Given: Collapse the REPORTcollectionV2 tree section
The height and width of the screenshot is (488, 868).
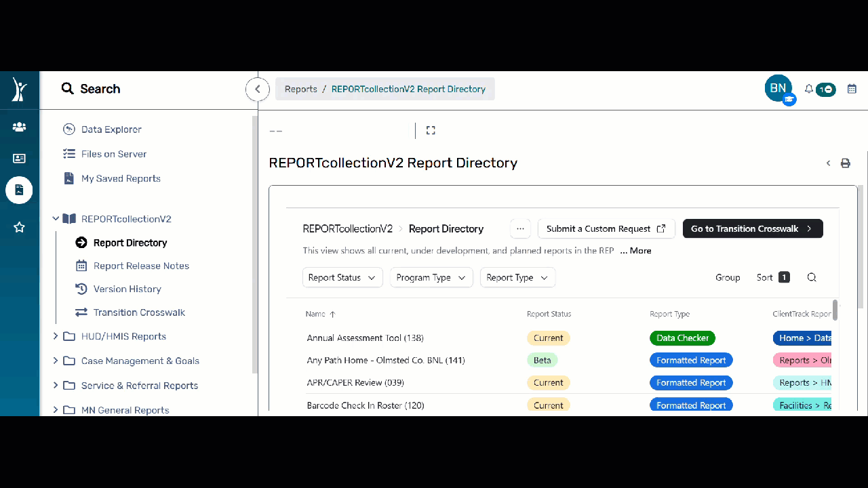Looking at the screenshot, I should point(56,219).
